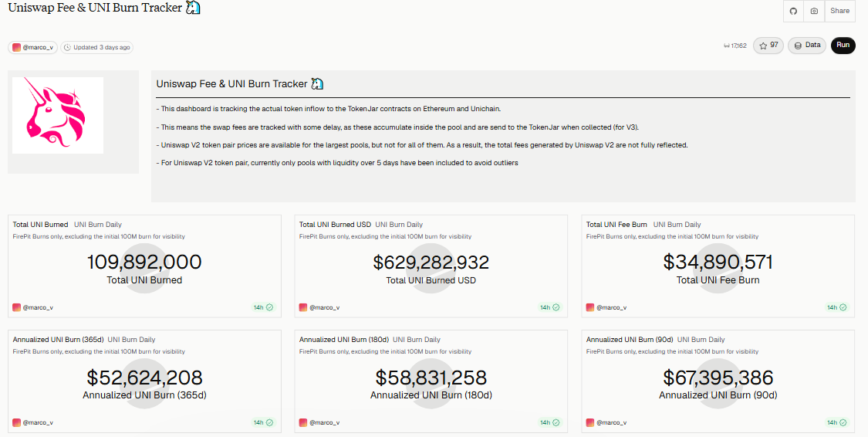Click 14h refresh status in Total UNI Fee Burn card
Screen dimensions: 868x437
click(x=837, y=307)
